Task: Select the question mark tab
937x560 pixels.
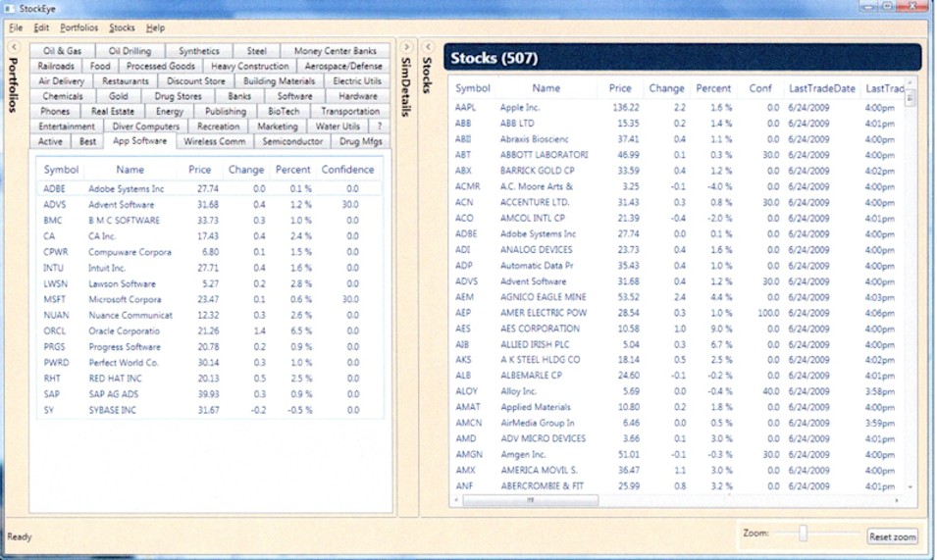Action: (x=380, y=127)
